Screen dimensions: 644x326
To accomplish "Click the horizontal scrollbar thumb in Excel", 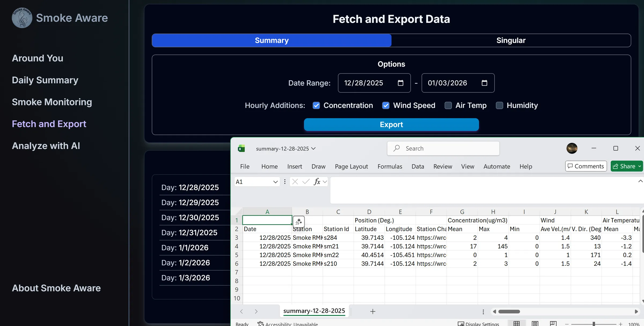I will pyautogui.click(x=509, y=311).
